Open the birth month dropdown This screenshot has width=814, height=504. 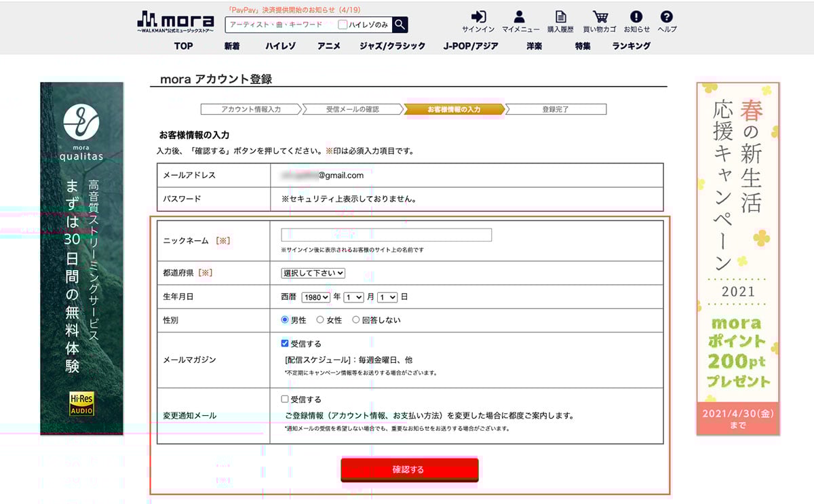coord(353,297)
